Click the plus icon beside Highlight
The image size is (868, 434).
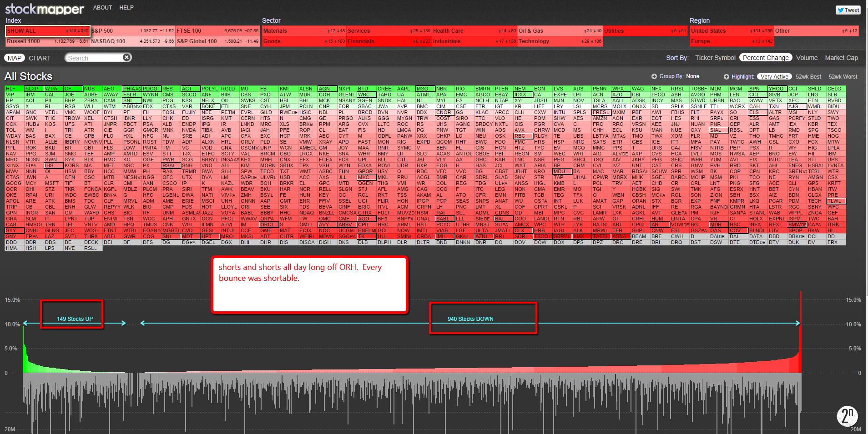click(x=727, y=77)
